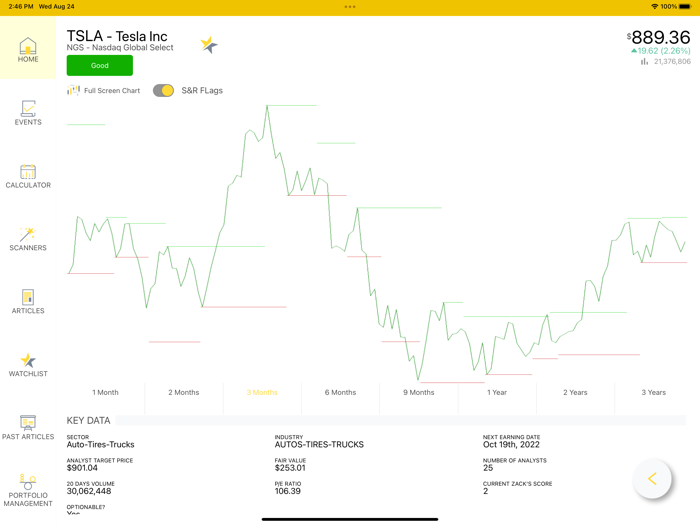Click the P/E Ratio 106.39 value
This screenshot has height=525, width=700.
click(288, 491)
